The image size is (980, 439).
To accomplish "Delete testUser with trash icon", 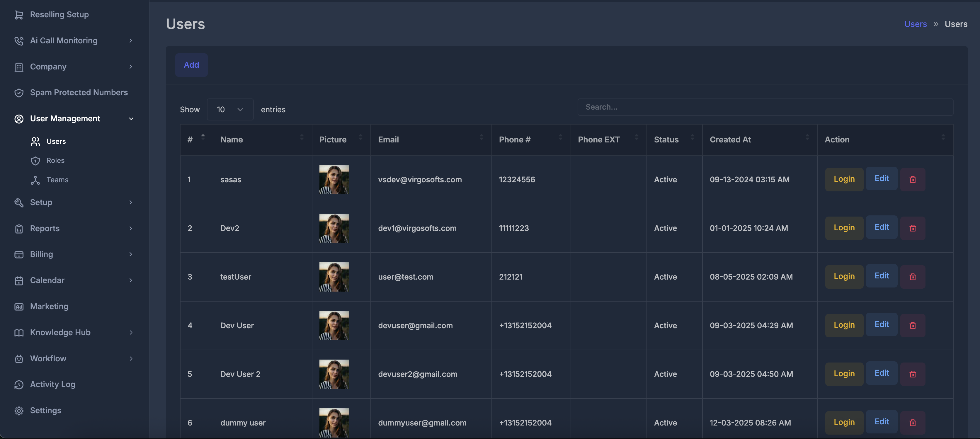I will (x=912, y=277).
